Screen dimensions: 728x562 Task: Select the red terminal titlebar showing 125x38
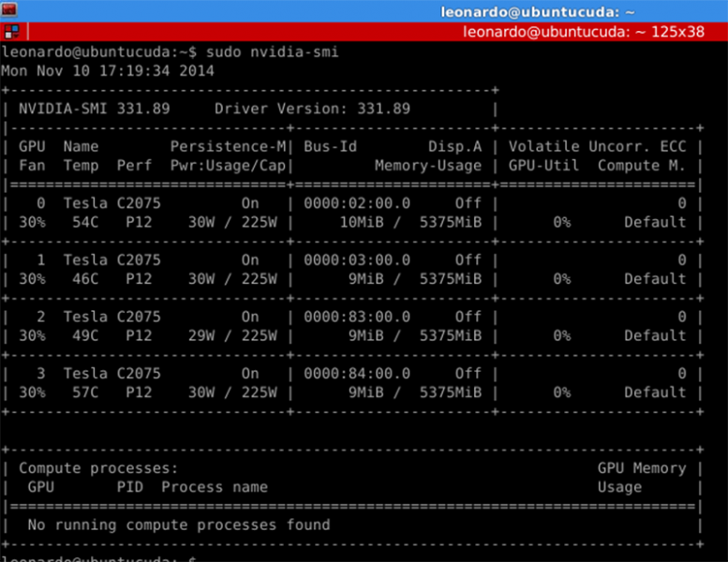[364, 32]
